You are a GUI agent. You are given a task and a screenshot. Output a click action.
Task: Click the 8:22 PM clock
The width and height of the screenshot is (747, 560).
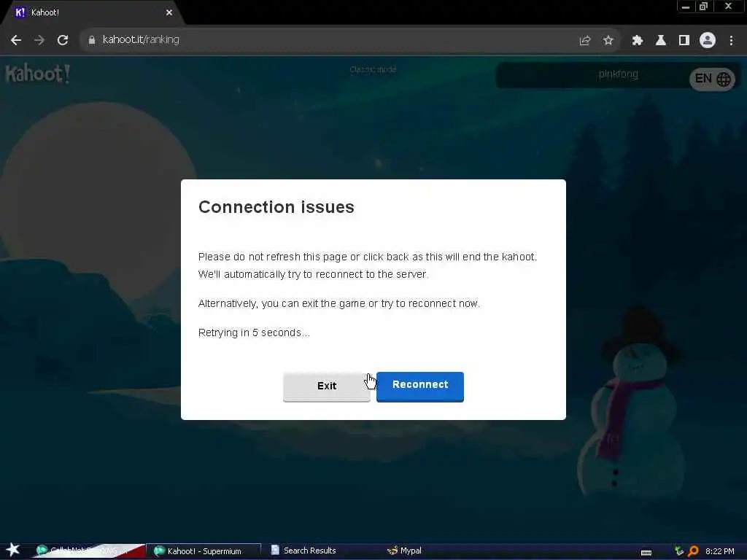coord(719,551)
